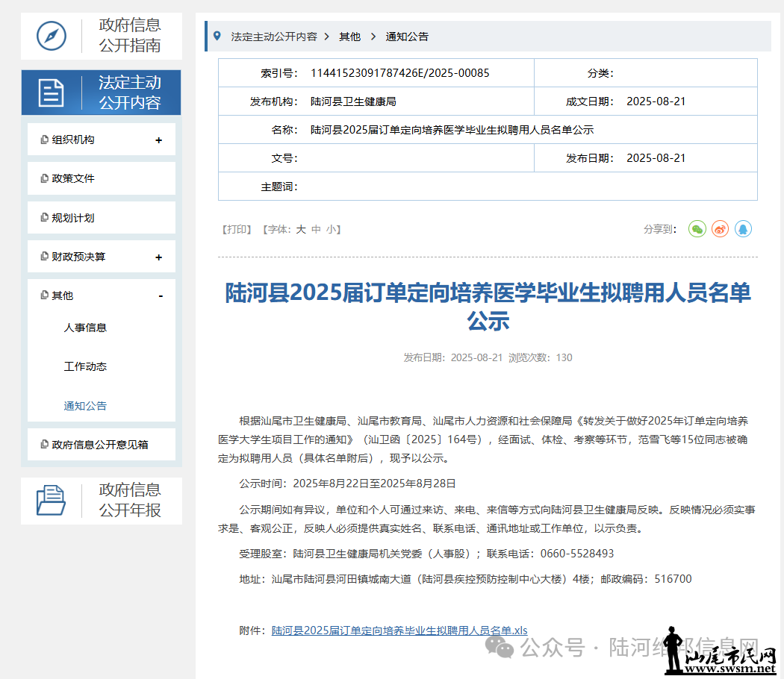784x679 pixels.
Task: Share the article via the WeChat icon
Action: coord(697,229)
